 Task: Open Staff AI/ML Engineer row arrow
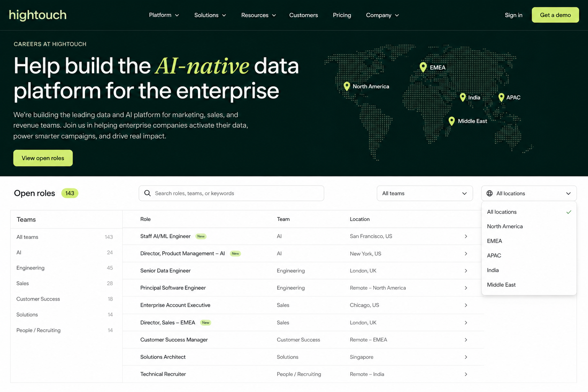[466, 237]
